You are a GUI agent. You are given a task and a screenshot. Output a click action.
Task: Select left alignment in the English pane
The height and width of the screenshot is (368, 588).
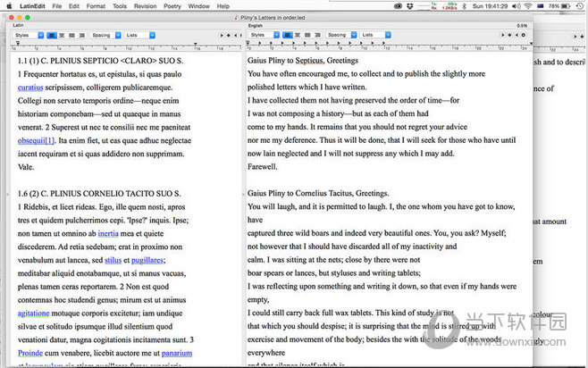coord(287,35)
